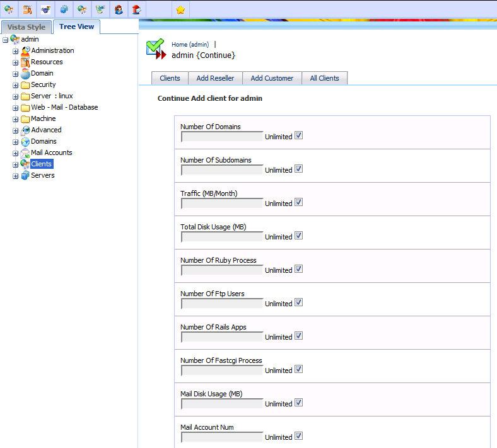Open the Add Reseller tab

tap(215, 78)
